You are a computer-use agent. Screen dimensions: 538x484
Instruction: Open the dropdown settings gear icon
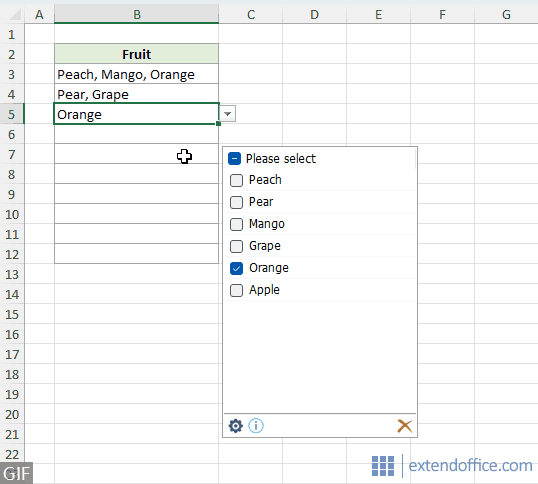[x=235, y=426]
